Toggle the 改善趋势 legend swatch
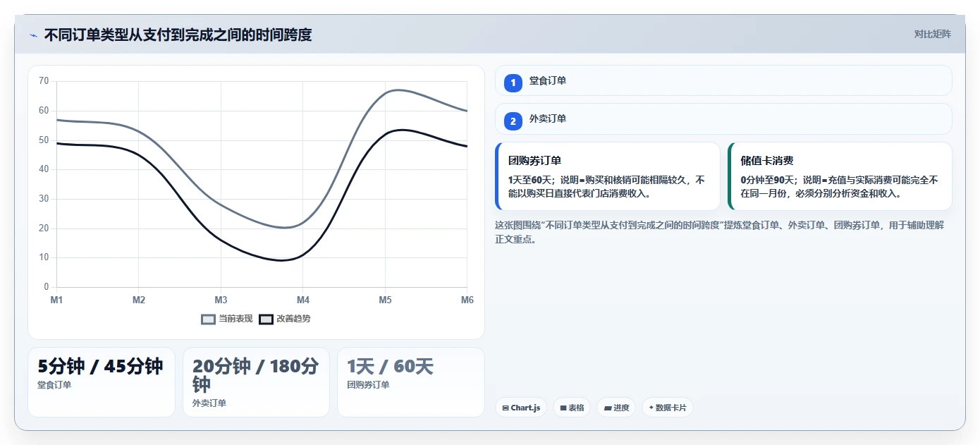 pos(266,319)
